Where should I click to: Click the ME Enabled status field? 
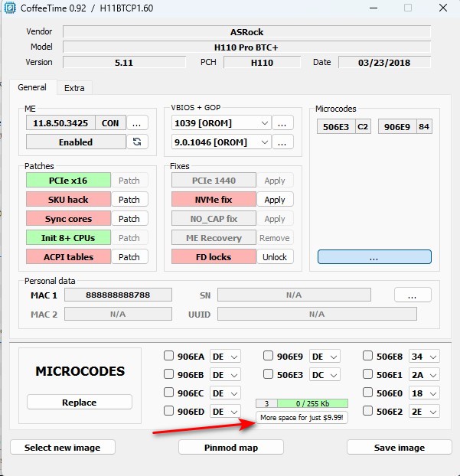[76, 142]
